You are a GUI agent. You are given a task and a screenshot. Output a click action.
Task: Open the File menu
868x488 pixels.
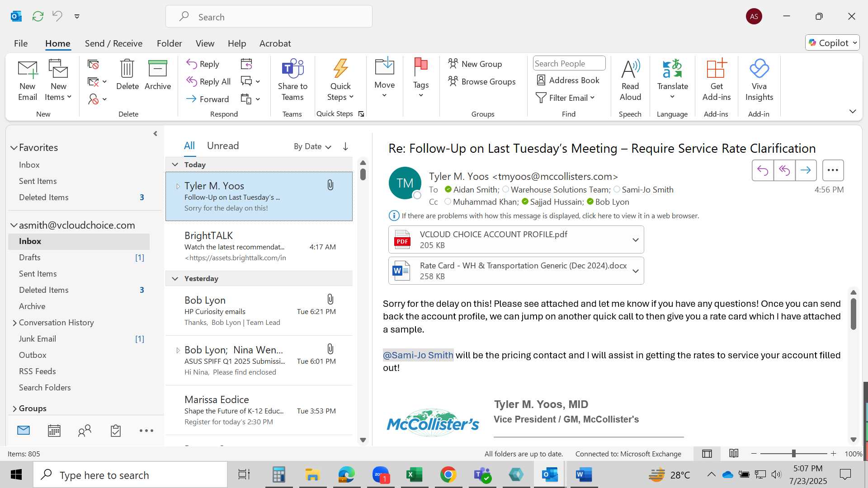(21, 43)
